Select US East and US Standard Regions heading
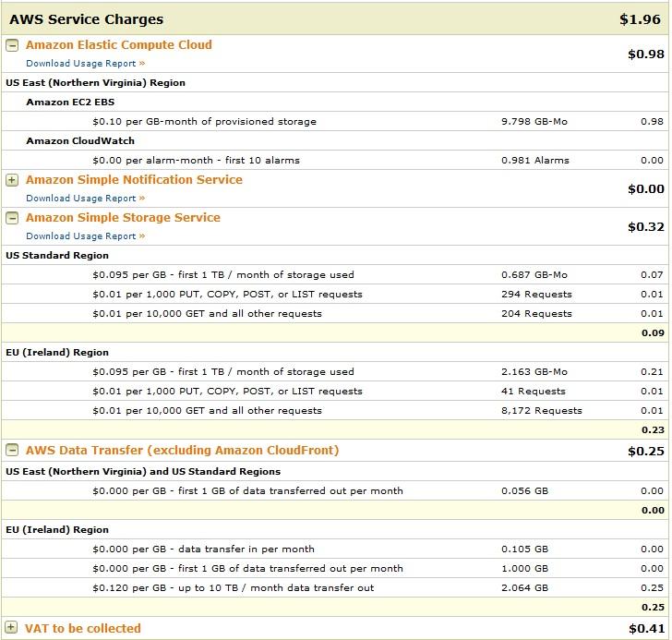This screenshot has height=640, width=672. coord(143,472)
